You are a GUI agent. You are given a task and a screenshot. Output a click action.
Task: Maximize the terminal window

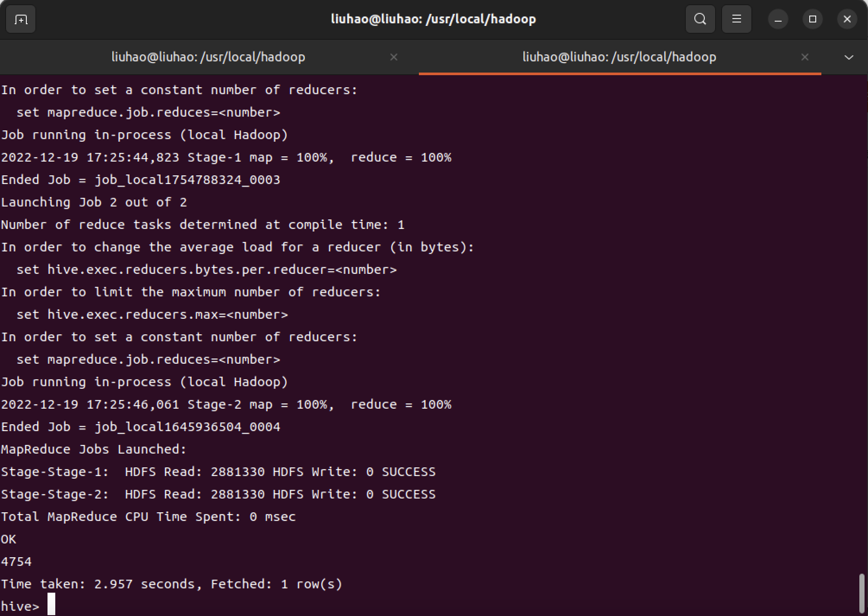(x=812, y=19)
